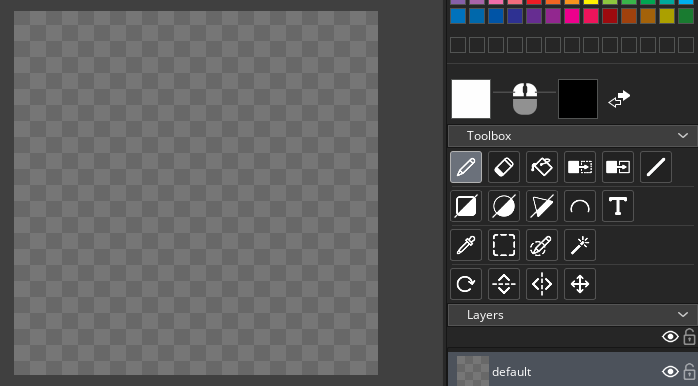Choose the Ellipse shape tool
Screen dimensions: 698x386
(504, 206)
